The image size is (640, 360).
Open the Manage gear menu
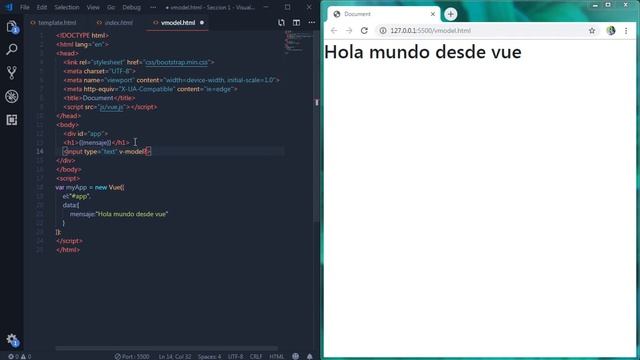coord(11,339)
